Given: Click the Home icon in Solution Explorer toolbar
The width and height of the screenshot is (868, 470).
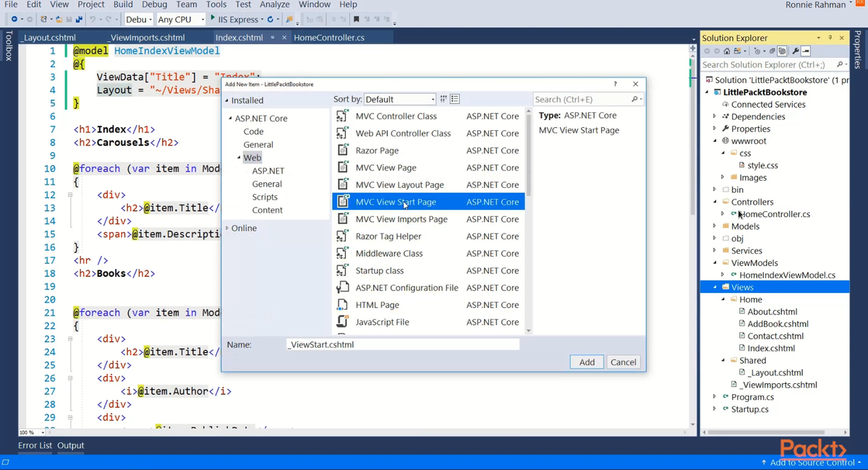Looking at the screenshot, I should [x=727, y=51].
